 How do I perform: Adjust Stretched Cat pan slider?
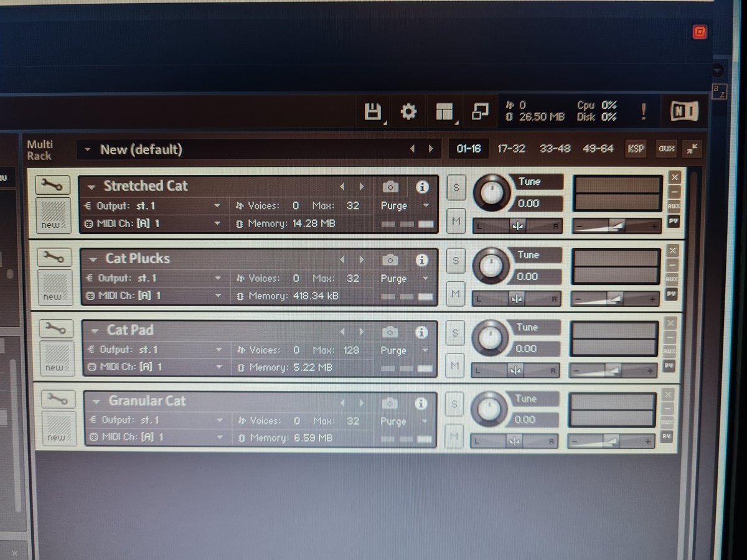pos(517,226)
